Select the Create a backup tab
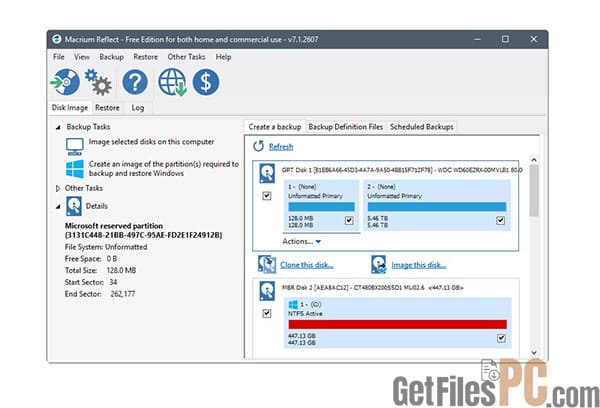Screen dimensions: 600x408 pos(275,127)
